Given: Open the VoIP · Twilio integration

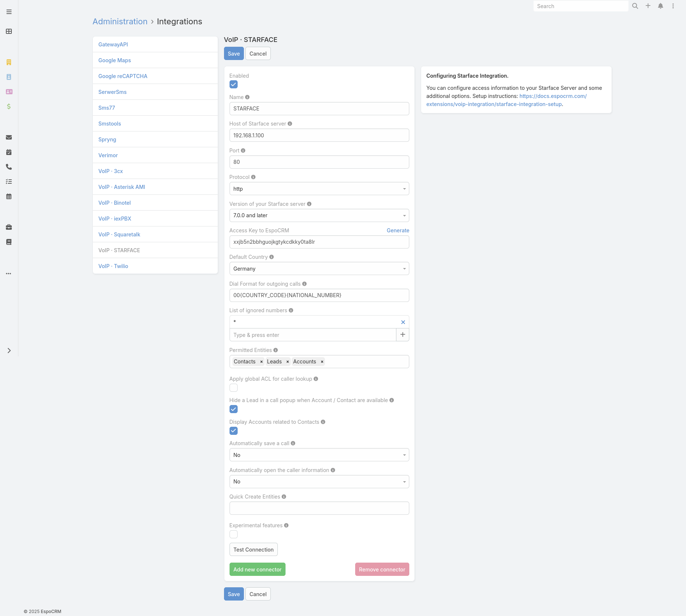Looking at the screenshot, I should pyautogui.click(x=113, y=266).
